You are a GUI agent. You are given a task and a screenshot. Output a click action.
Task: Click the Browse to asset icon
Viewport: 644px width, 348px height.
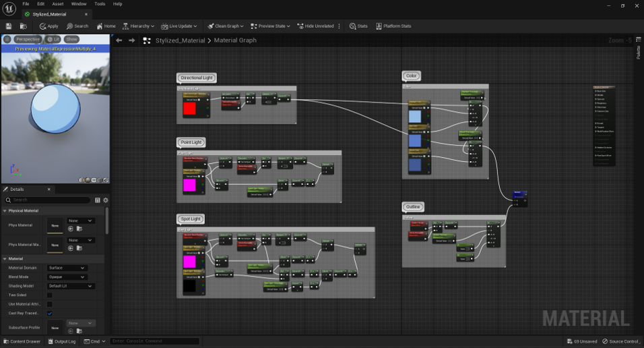(24, 26)
